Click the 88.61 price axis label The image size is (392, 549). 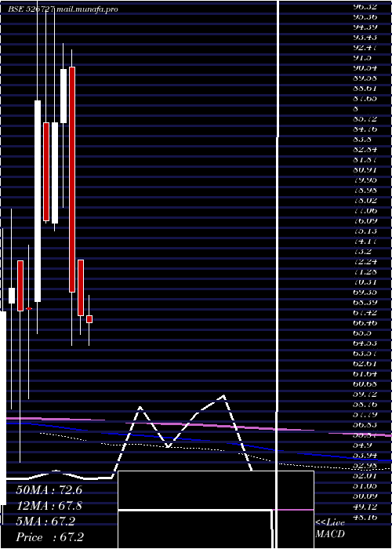point(365,88)
